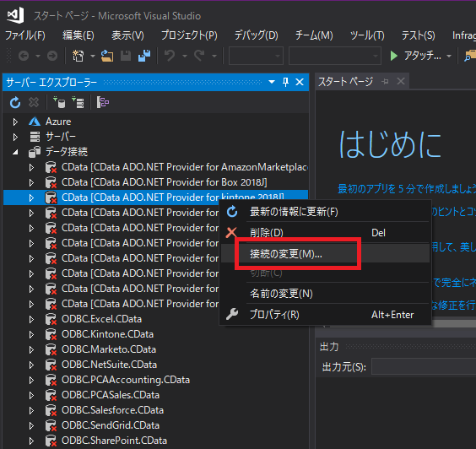
Task: Collapse the データ接続 tree node
Action: tap(15, 152)
